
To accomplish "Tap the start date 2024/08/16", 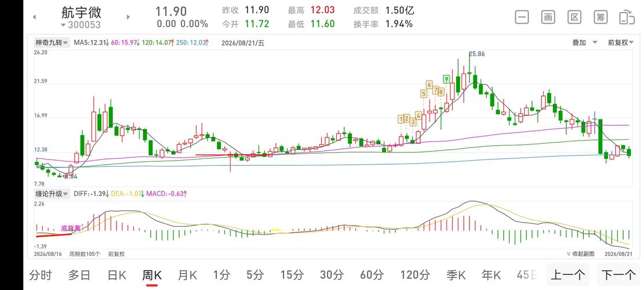I will point(47,254).
